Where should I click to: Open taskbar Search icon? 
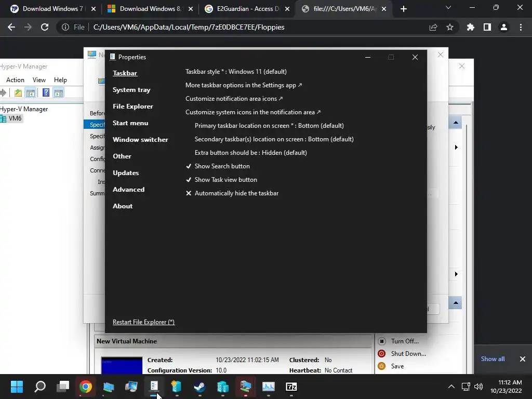[x=40, y=387]
